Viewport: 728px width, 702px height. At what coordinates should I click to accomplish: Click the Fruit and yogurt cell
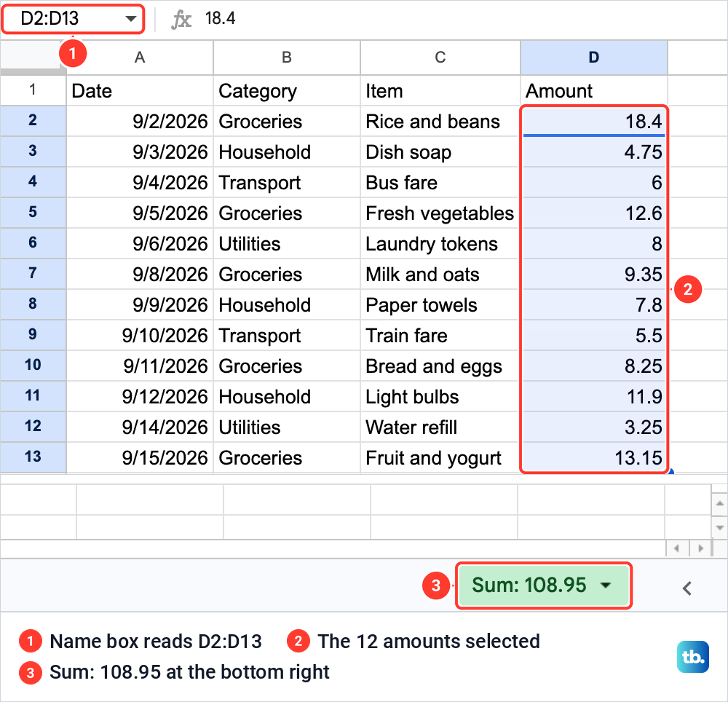(x=440, y=457)
